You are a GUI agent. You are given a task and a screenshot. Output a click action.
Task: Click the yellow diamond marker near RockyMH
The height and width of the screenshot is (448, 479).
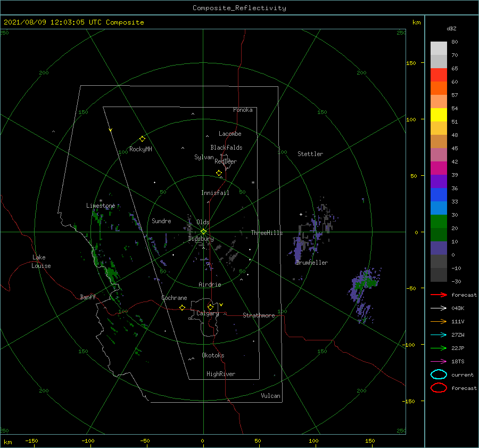coord(142,139)
